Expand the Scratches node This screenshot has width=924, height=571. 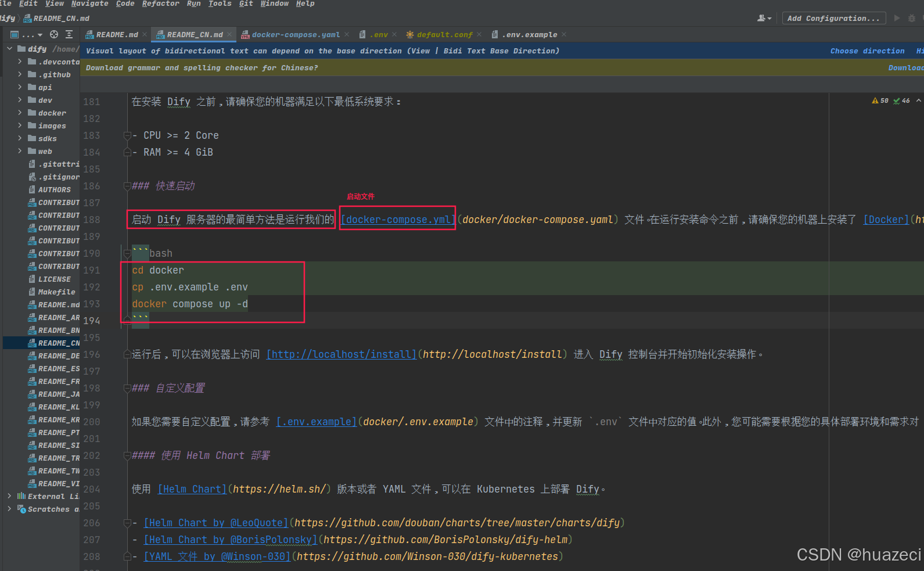click(9, 509)
